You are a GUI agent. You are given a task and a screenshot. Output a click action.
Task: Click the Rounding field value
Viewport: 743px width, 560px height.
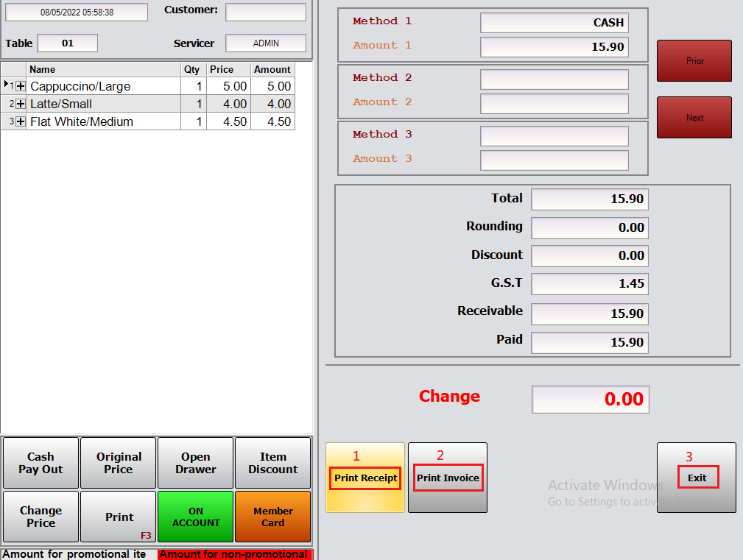(590, 227)
